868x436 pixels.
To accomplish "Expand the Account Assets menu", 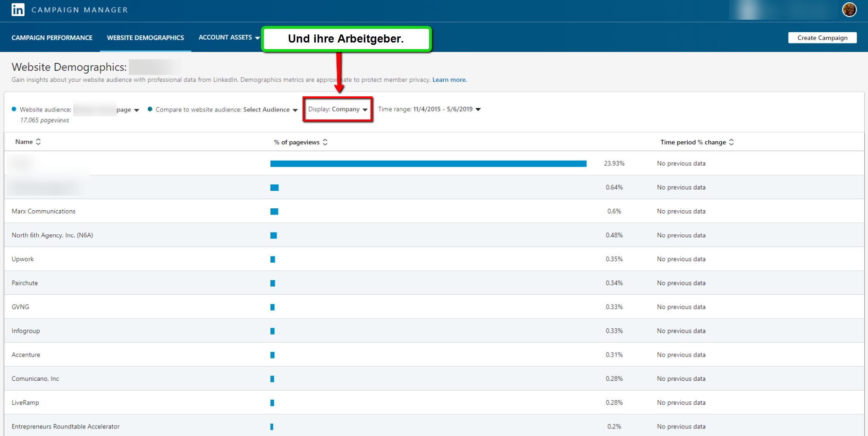I will tap(229, 37).
